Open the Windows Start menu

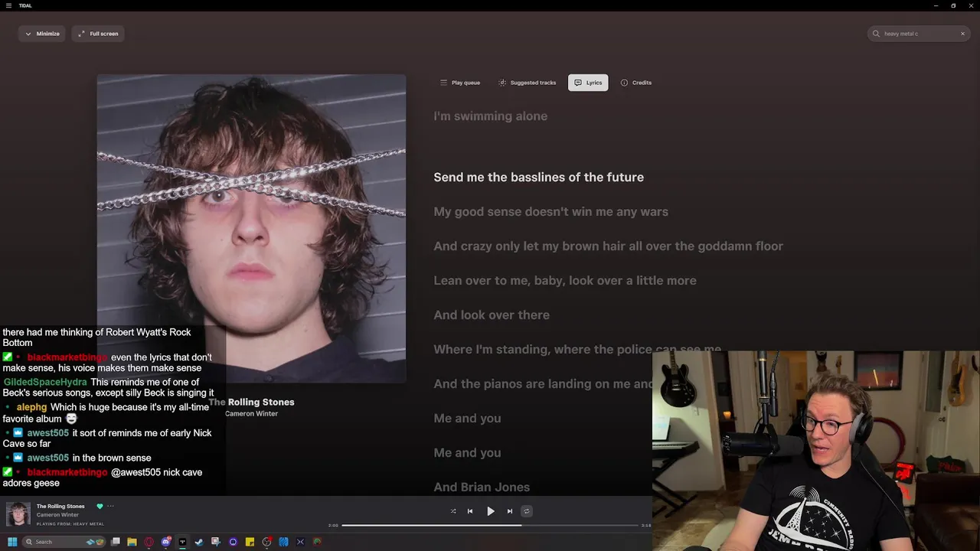click(12, 542)
